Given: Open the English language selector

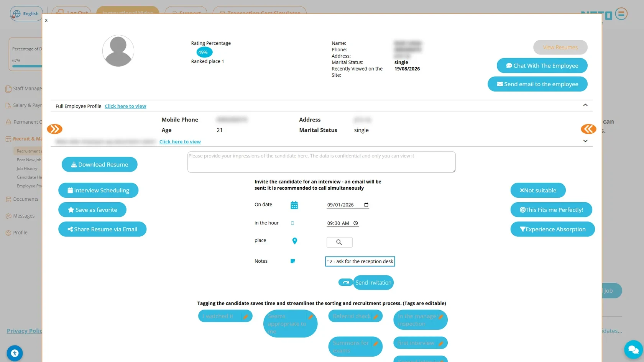Looking at the screenshot, I should tap(26, 14).
